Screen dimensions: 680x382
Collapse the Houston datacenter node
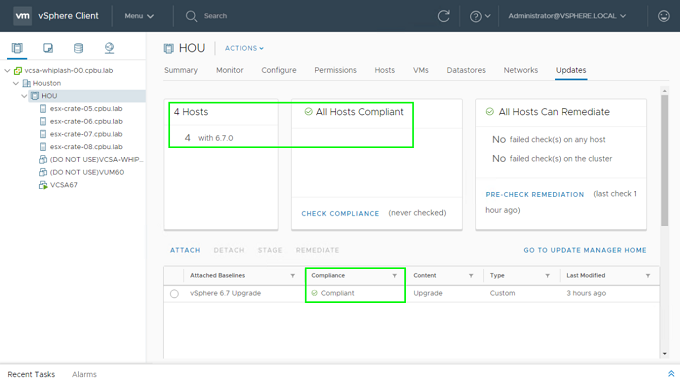click(x=16, y=83)
